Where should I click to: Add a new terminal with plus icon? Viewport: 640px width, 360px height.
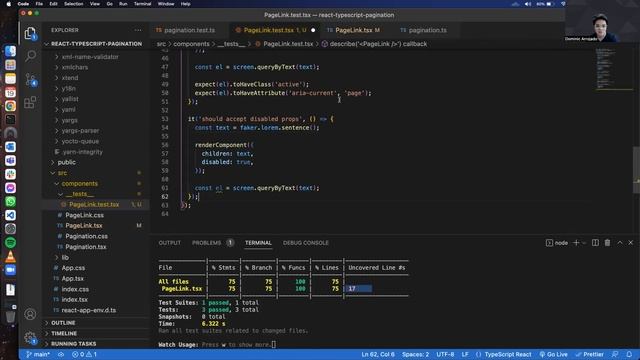pyautogui.click(x=576, y=243)
